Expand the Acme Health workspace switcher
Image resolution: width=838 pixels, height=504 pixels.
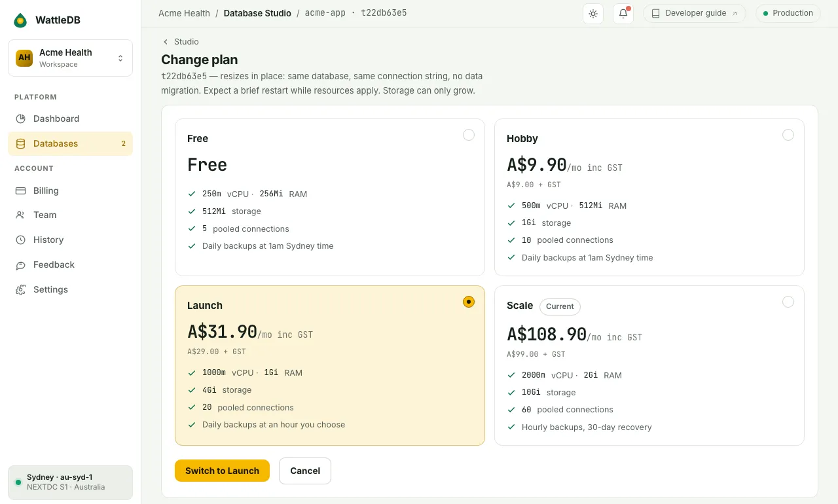tap(70, 58)
